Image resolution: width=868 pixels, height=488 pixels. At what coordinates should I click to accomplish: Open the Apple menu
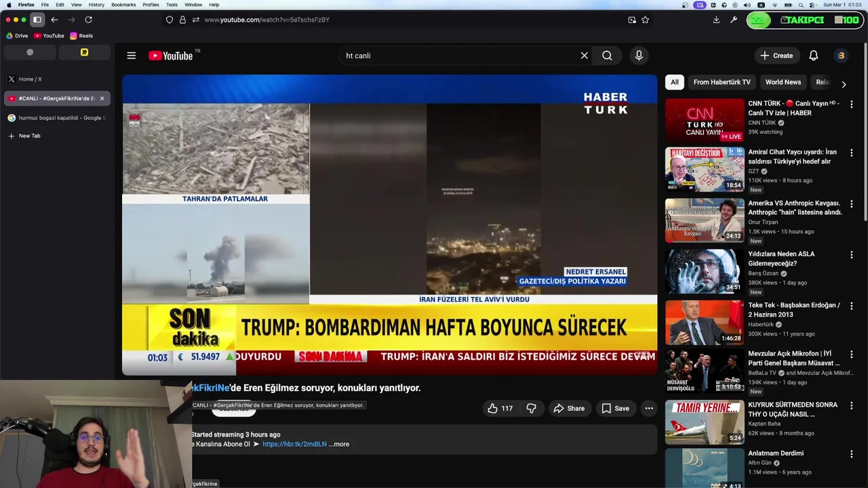coord(9,5)
